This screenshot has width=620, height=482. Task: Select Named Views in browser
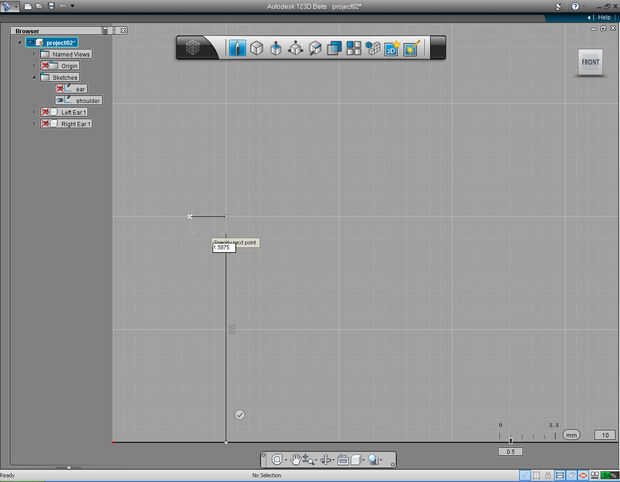(66, 54)
